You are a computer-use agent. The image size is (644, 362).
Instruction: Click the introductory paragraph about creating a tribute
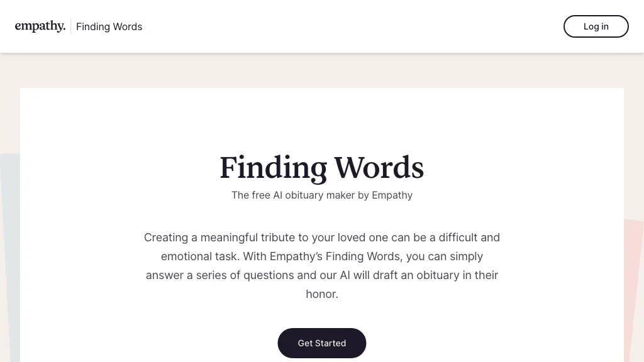point(322,265)
